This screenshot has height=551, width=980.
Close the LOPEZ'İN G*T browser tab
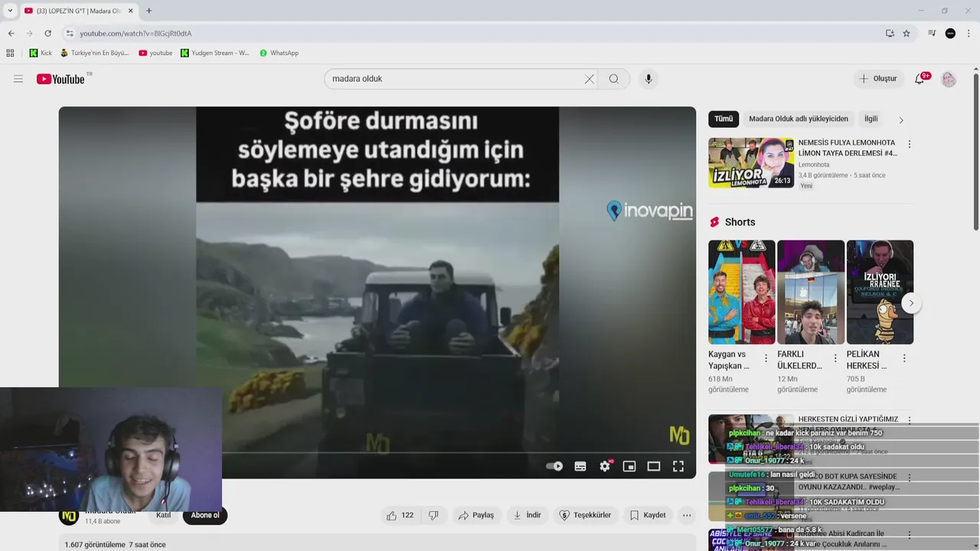coord(130,11)
